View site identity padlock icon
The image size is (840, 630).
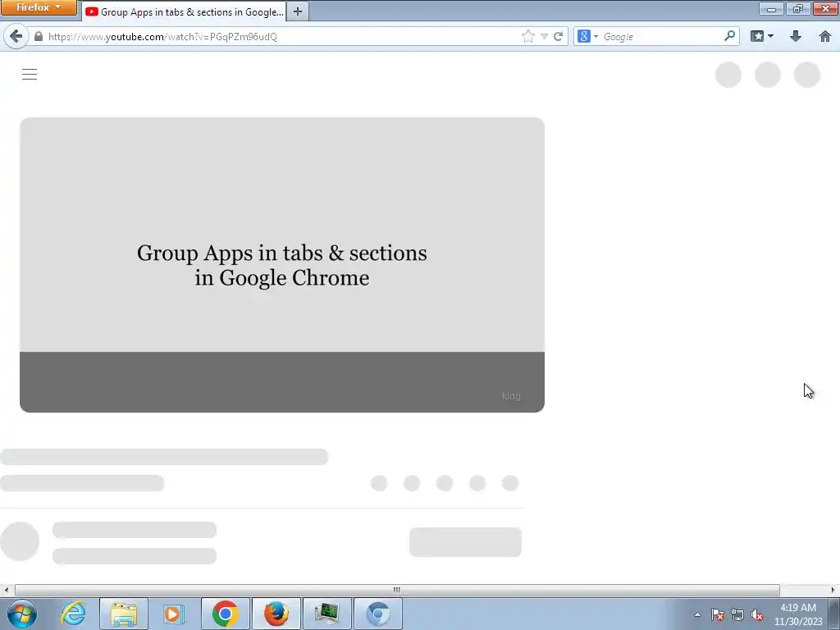38,36
